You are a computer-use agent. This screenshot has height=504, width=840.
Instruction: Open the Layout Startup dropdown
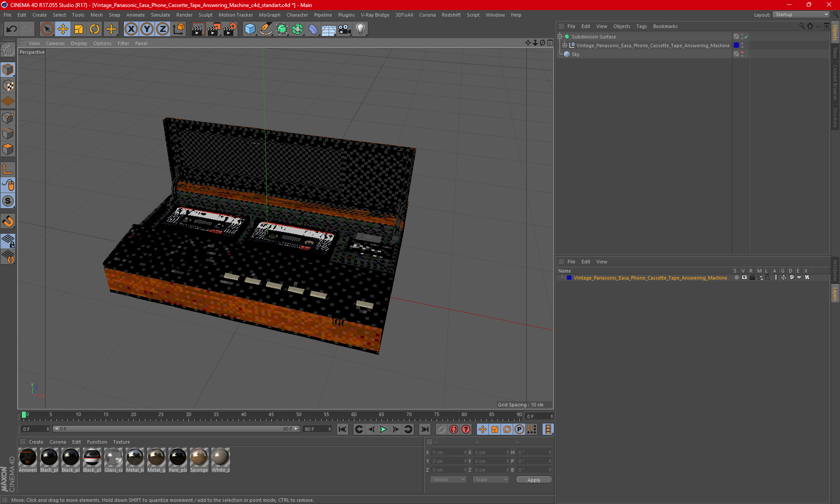[x=801, y=14]
